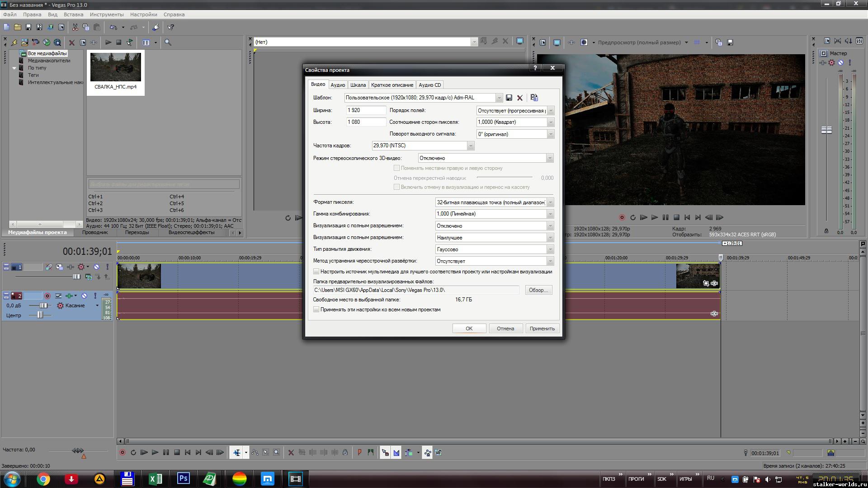Viewport: 868px width, 488px height.
Task: Click the Undo arrow icon
Action: coord(113,27)
